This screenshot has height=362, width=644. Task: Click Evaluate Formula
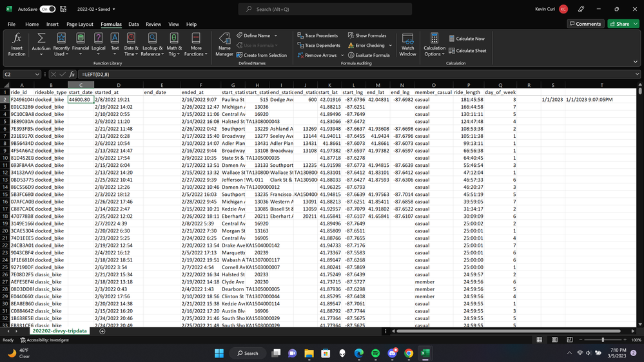click(369, 55)
